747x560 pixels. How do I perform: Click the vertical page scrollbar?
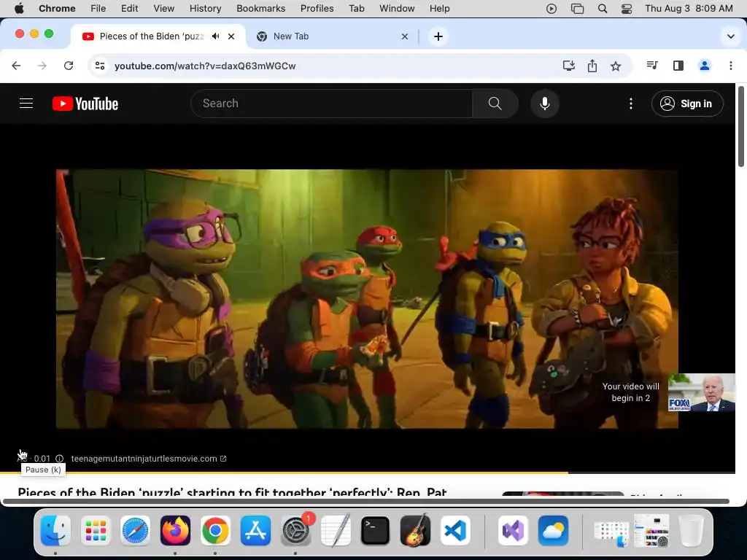[741, 125]
